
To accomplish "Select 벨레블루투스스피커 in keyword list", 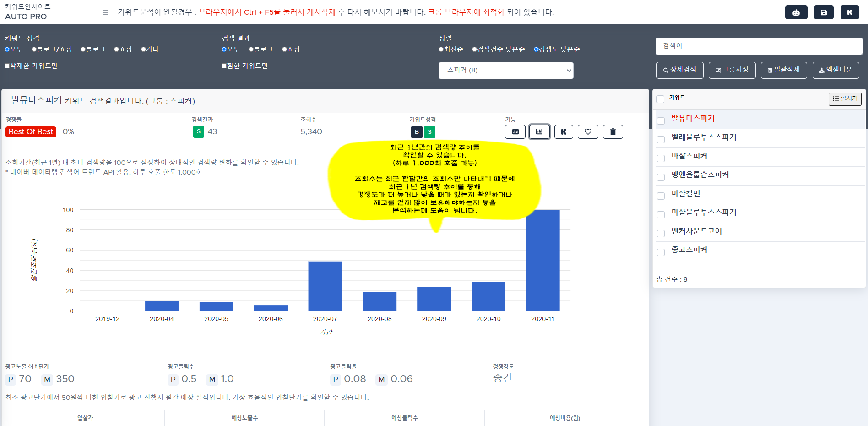I will click(704, 137).
